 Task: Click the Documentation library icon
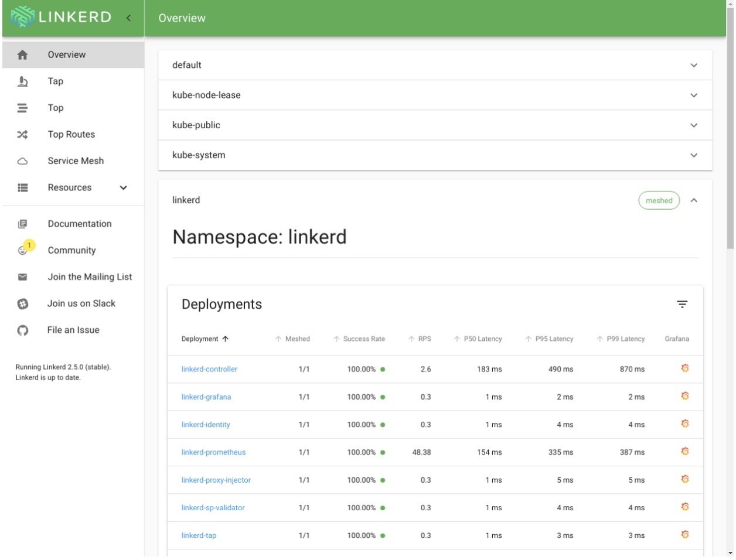tap(22, 224)
